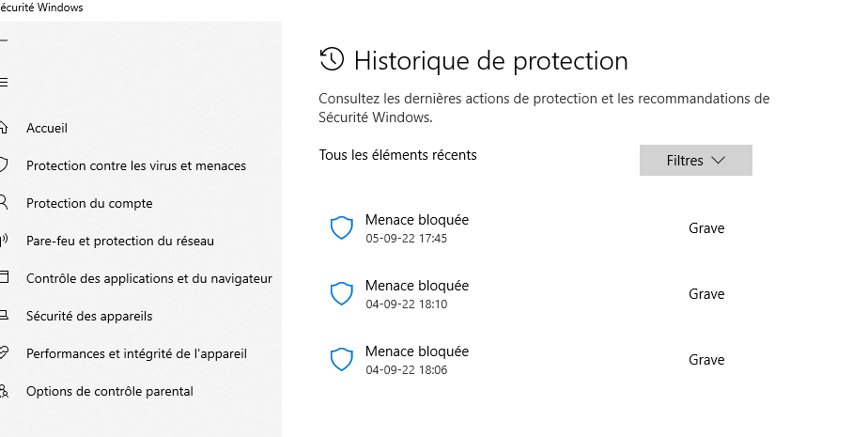
Task: Open the Filtres dropdown
Action: pyautogui.click(x=696, y=161)
